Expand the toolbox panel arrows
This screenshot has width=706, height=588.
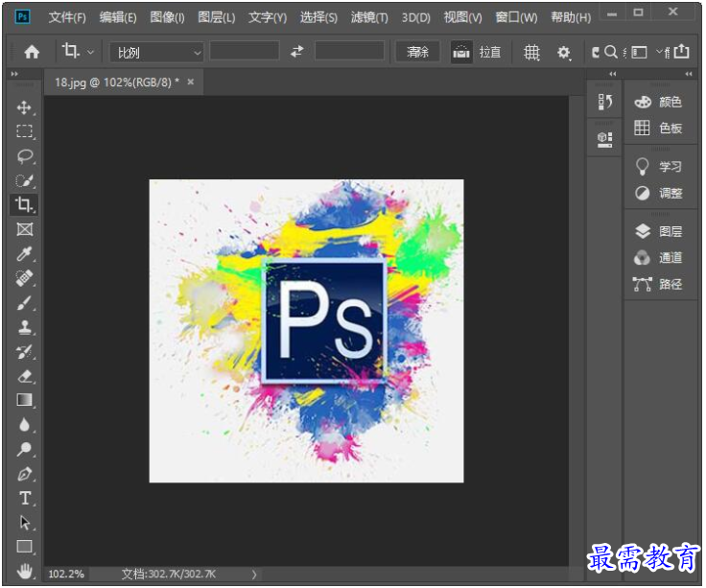14,74
